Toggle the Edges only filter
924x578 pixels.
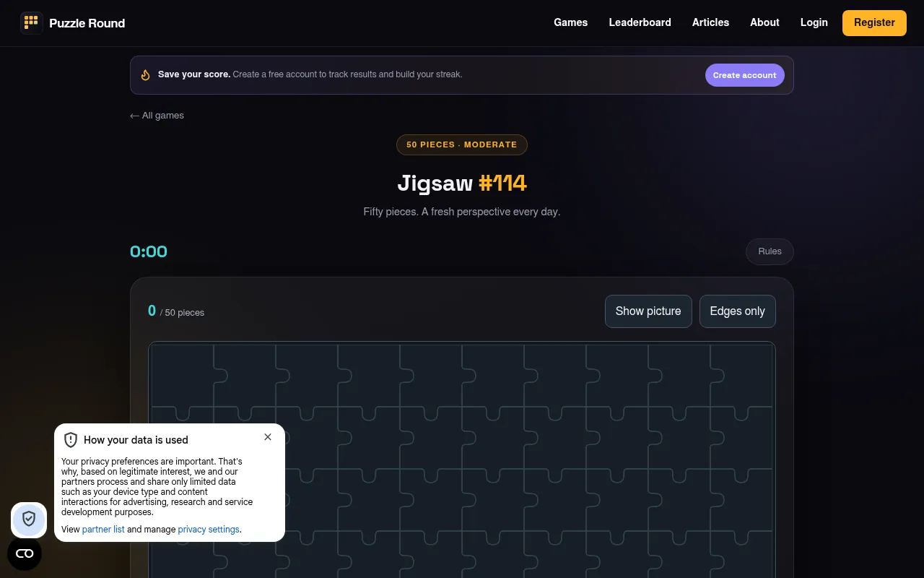point(738,311)
